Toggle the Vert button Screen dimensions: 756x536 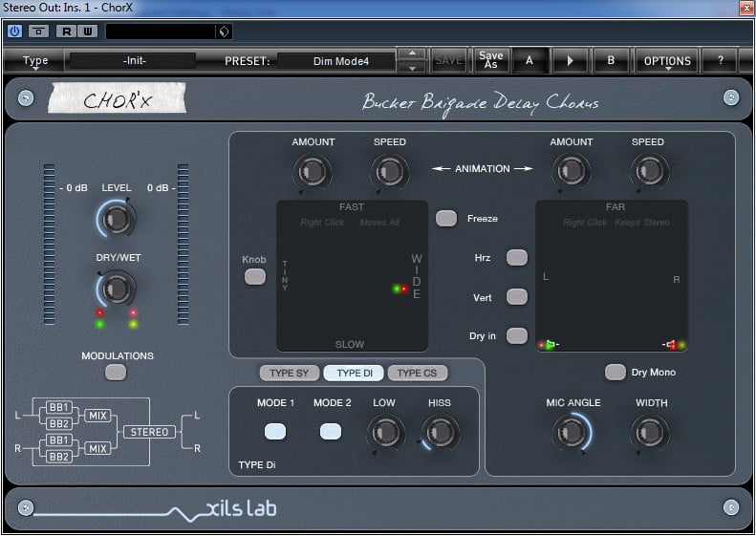[x=516, y=297]
